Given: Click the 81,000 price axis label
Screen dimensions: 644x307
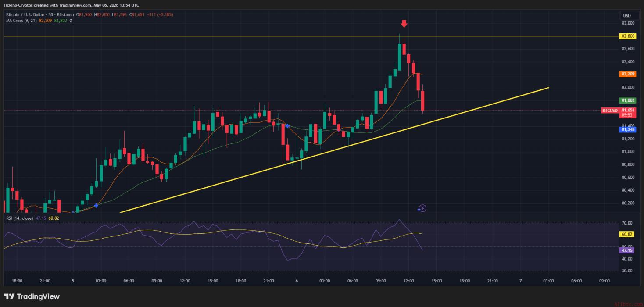Looking at the screenshot, I should click(628, 152).
